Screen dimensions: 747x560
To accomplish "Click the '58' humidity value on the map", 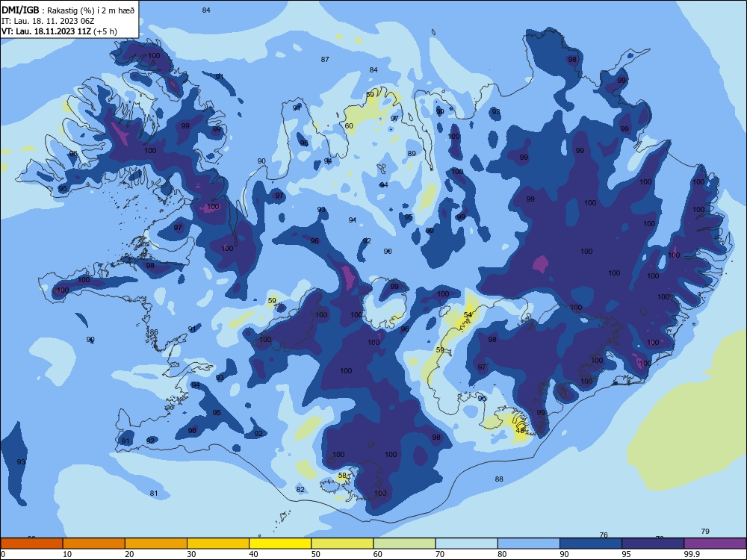I will [x=342, y=475].
